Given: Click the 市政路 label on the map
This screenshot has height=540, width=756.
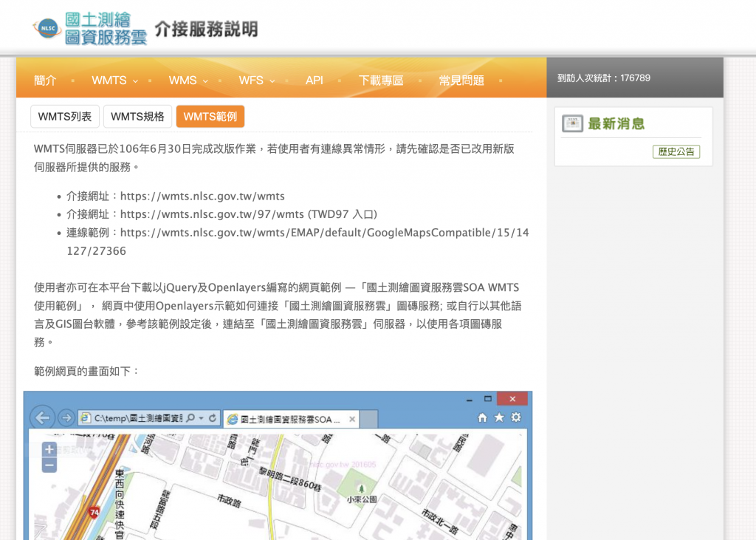Looking at the screenshot, I should tap(229, 500).
